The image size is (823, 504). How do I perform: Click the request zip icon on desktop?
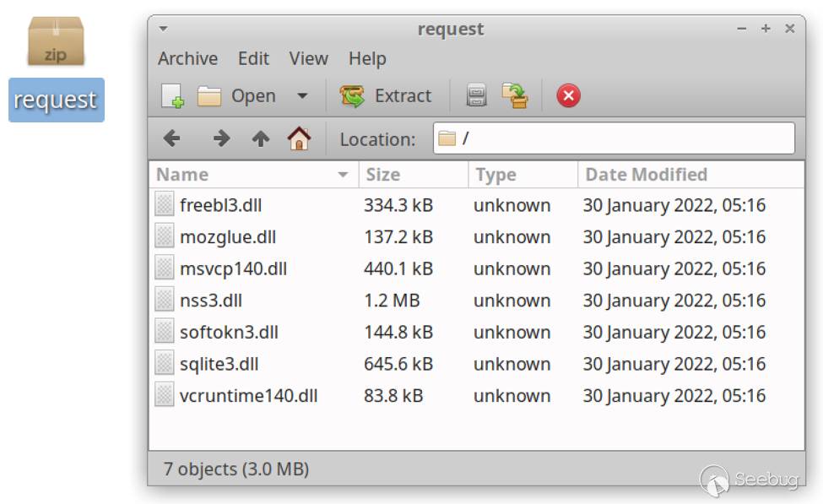56,44
